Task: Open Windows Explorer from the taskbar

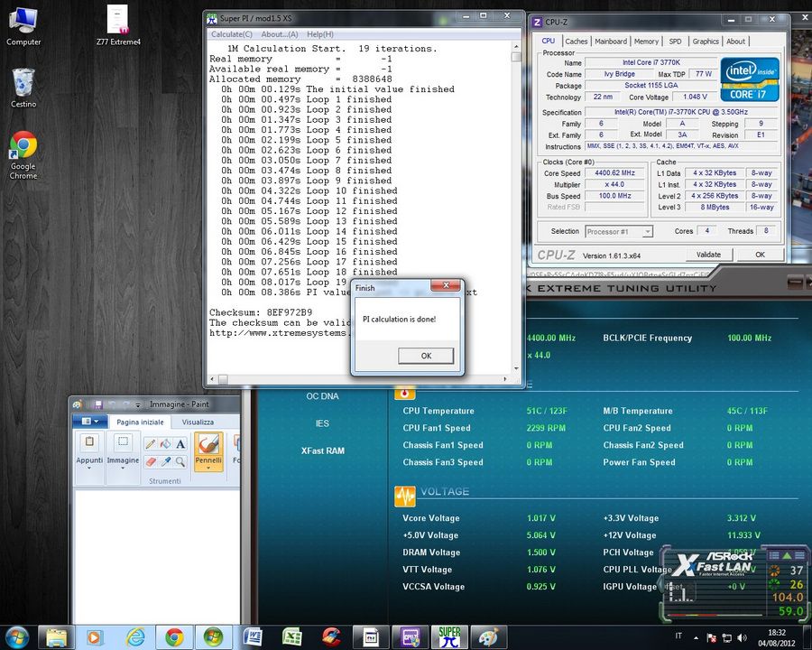Action: (56, 637)
